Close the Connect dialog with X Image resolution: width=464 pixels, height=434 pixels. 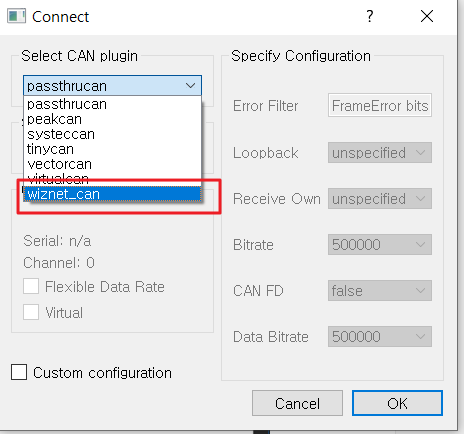(x=427, y=16)
